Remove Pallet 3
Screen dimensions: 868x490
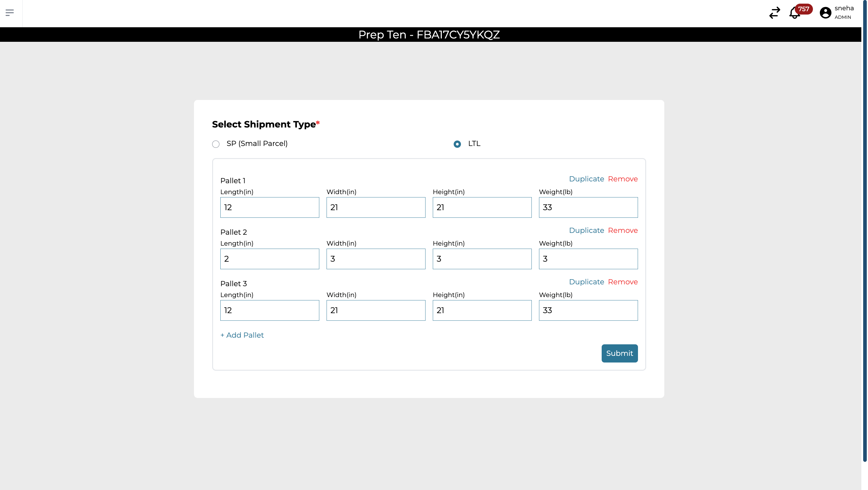tap(622, 282)
